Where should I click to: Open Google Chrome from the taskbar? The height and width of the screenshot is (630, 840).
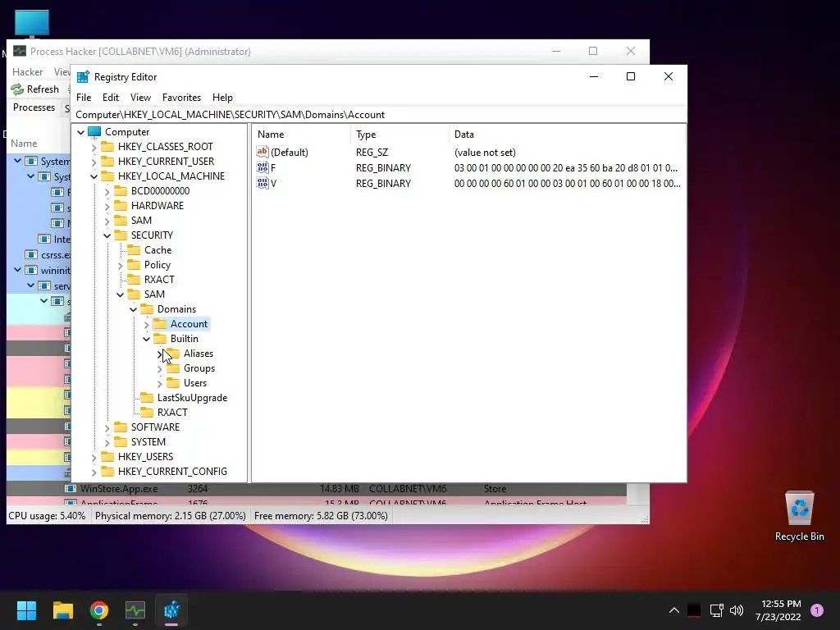[99, 610]
